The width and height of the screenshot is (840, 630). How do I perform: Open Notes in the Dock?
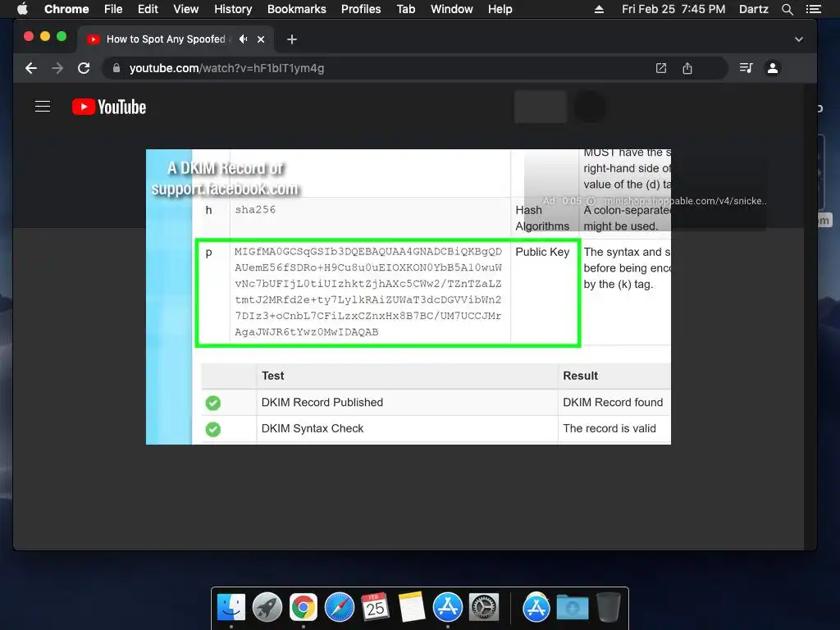[x=412, y=607]
